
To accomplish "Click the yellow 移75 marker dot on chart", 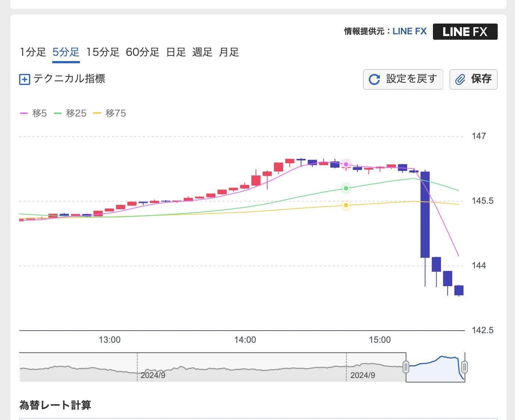I will (346, 205).
